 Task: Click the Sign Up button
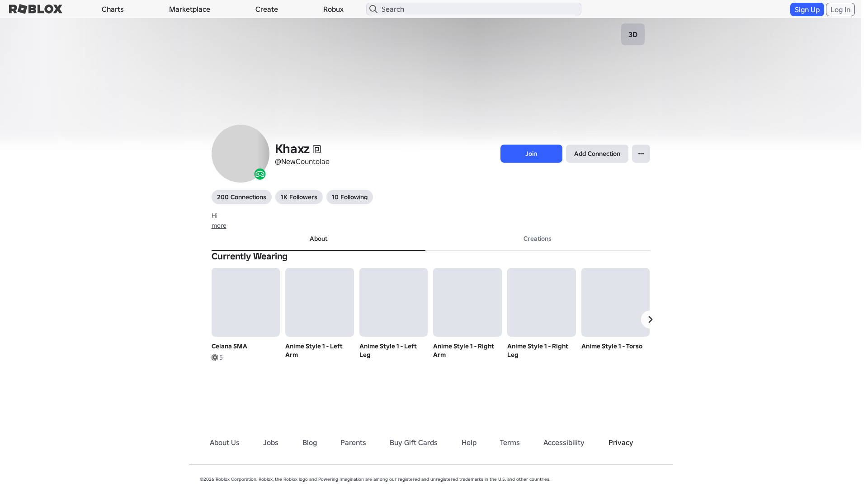click(807, 9)
